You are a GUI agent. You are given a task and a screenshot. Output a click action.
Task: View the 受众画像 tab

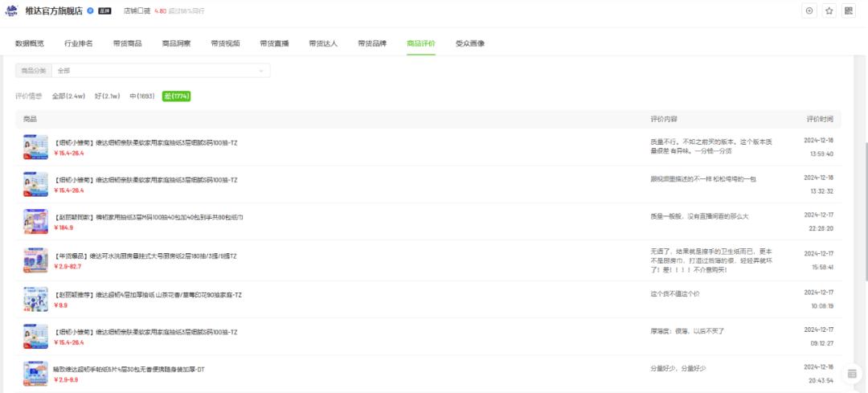(470, 43)
